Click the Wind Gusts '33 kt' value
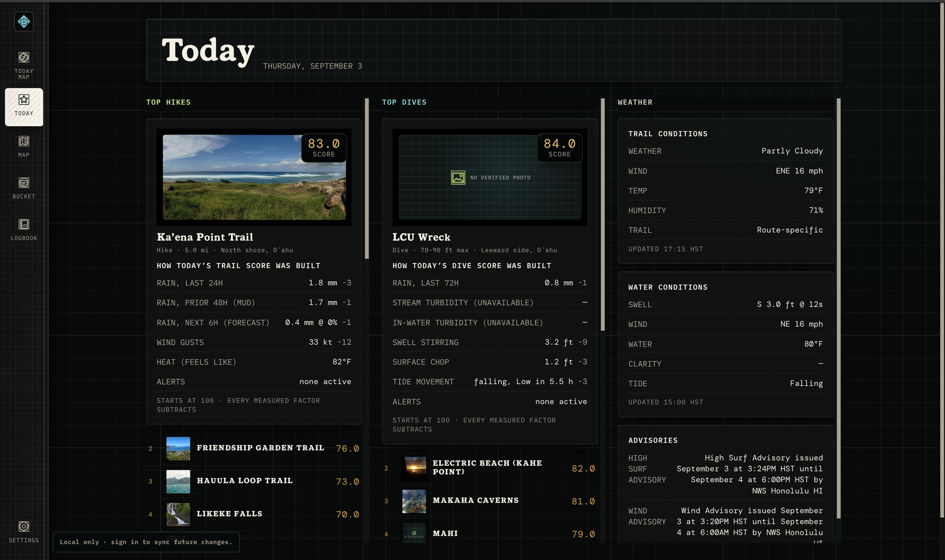Viewport: 945px width, 560px height. point(322,342)
